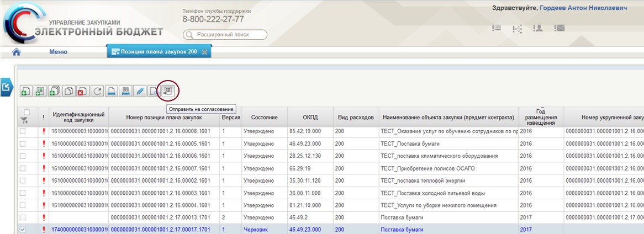Sort by Вид расходов column header

[356, 117]
